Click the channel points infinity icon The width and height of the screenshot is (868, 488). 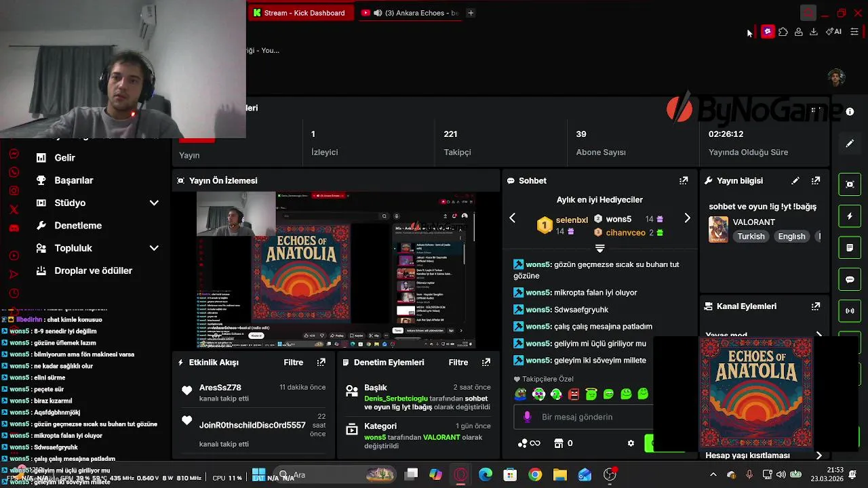529,443
